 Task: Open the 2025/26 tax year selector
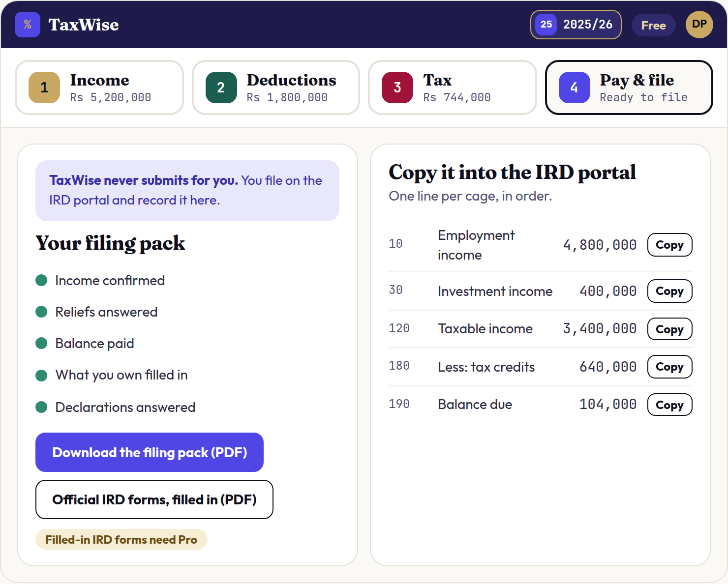(576, 25)
